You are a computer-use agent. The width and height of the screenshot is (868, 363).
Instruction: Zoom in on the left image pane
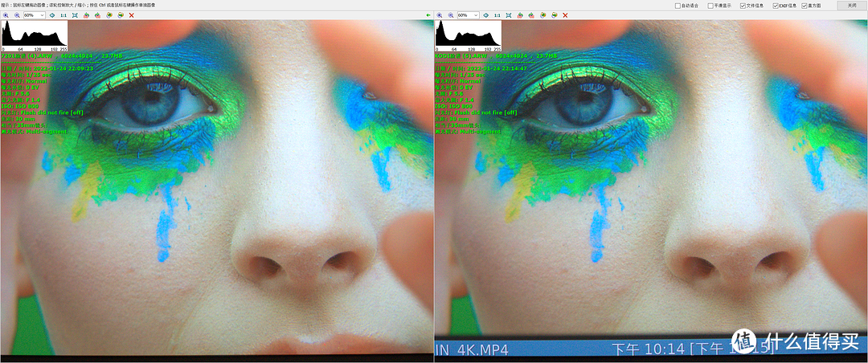6,15
